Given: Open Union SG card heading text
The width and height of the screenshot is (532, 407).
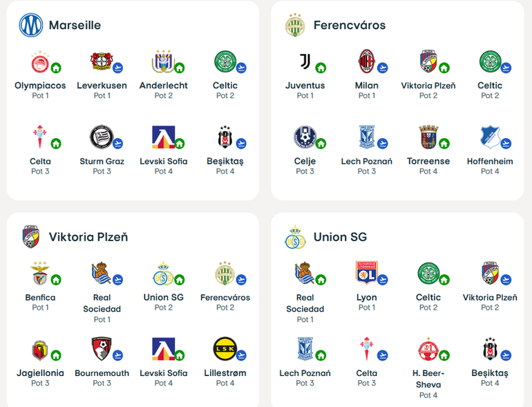Looking at the screenshot, I should 340,237.
